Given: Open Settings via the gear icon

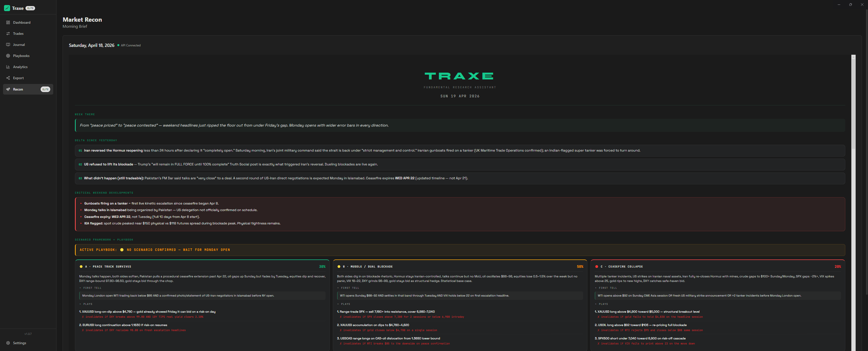Looking at the screenshot, I should point(8,343).
